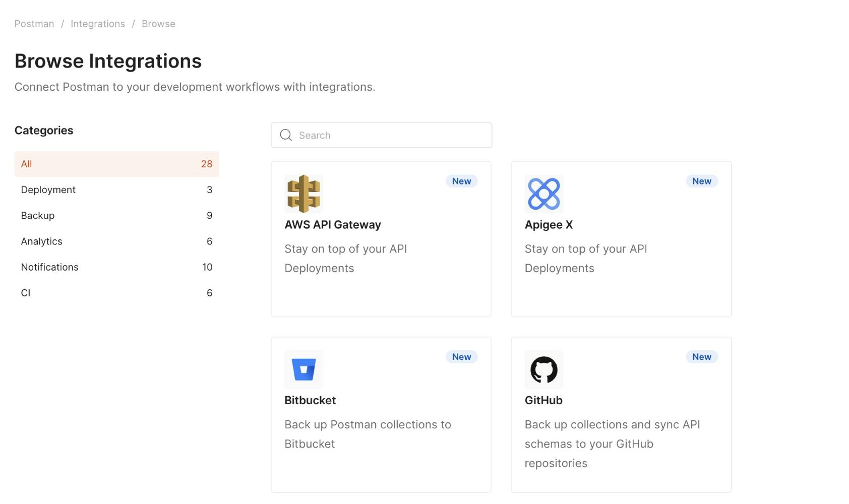849x504 pixels.
Task: Click the magnifying glass search icon
Action: click(286, 135)
